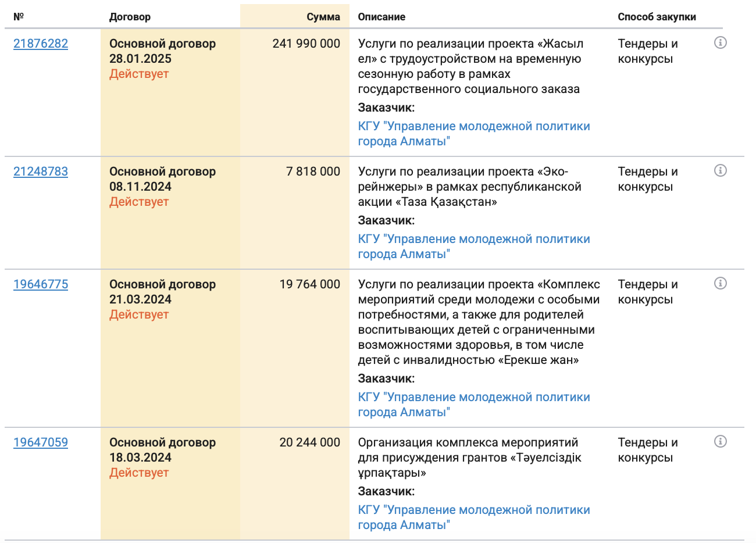Screen dimensions: 756x543
Task: Click info icon for contract 21248783
Action: 720,170
